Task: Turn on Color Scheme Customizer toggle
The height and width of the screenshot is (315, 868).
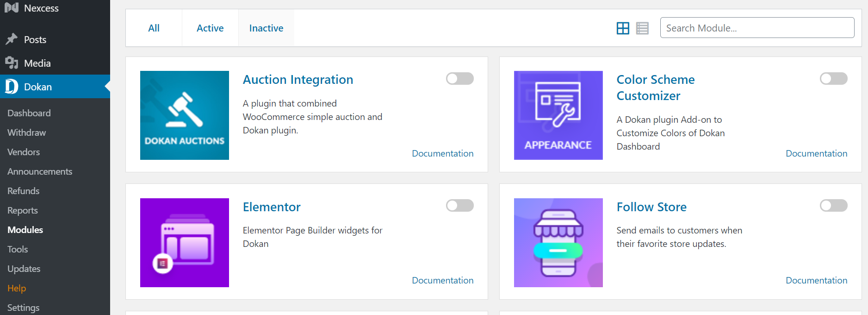Action: pos(833,79)
